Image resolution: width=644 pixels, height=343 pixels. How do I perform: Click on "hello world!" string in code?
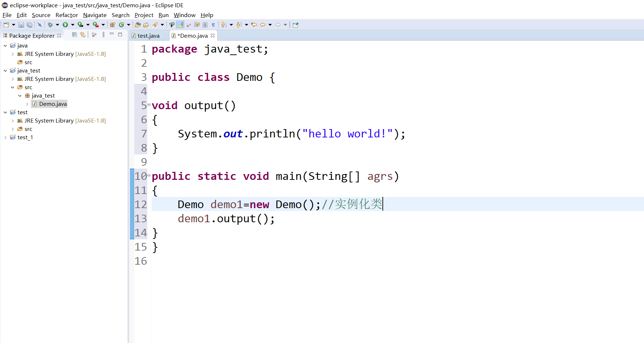point(348,134)
